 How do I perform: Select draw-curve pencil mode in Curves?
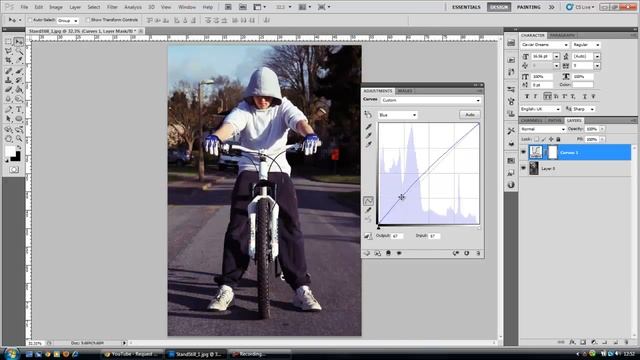(368, 210)
